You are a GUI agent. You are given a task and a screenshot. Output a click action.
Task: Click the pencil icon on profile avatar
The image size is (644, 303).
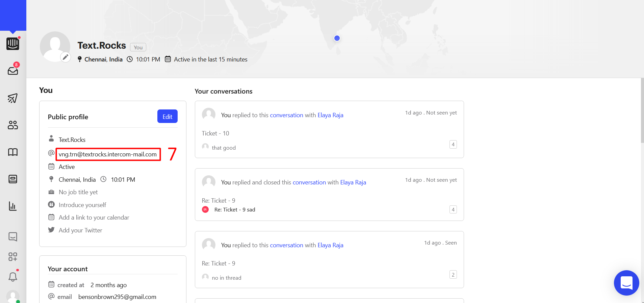66,57
